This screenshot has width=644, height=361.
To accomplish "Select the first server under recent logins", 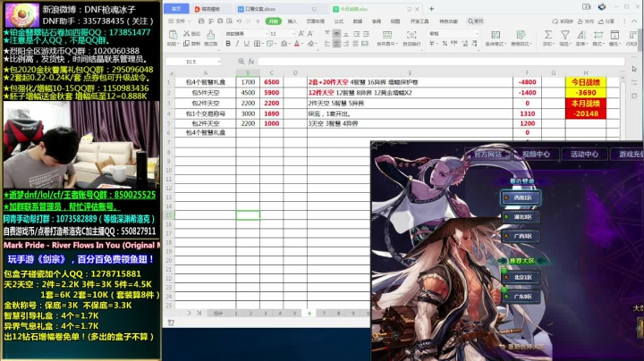I will (x=520, y=197).
